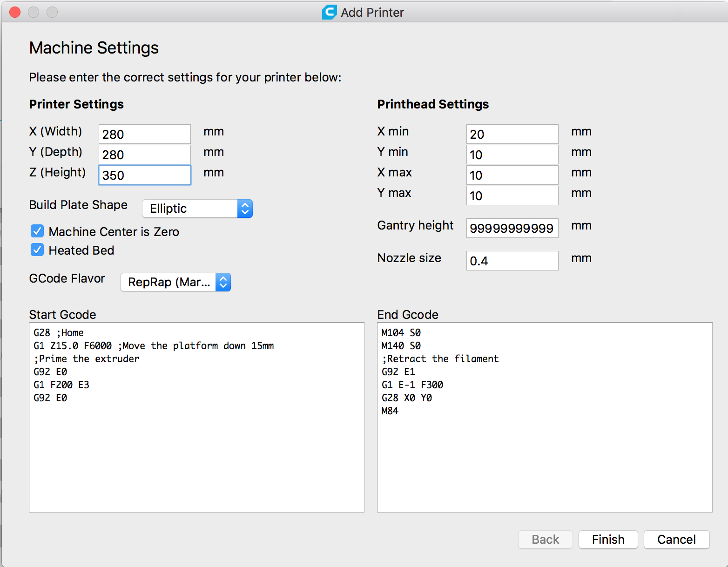Click the disabled Back button
The width and height of the screenshot is (728, 567).
545,540
